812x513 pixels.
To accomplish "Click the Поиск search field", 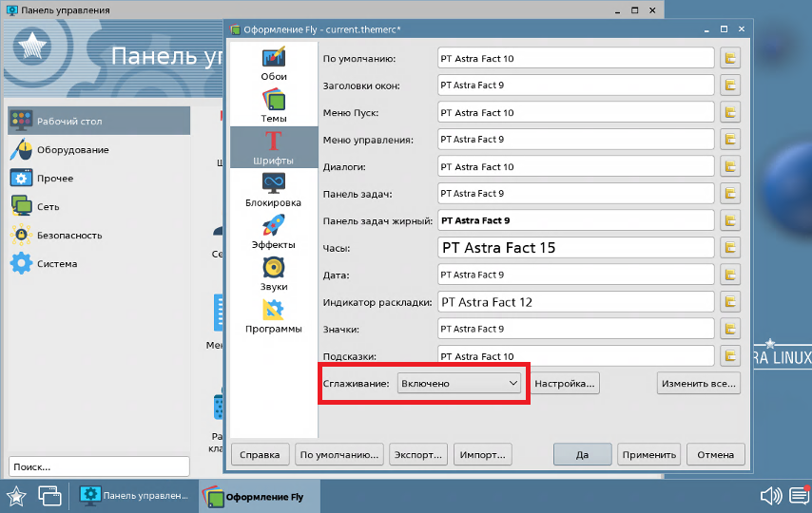I will [99, 466].
